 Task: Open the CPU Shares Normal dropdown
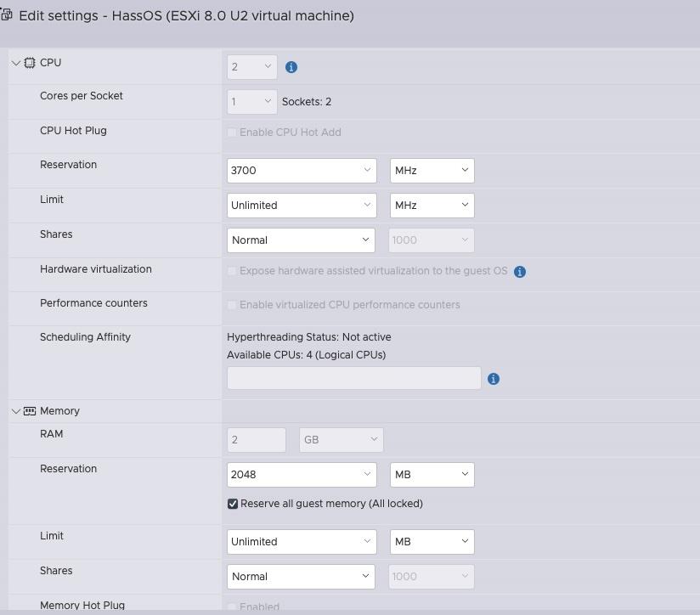(301, 240)
